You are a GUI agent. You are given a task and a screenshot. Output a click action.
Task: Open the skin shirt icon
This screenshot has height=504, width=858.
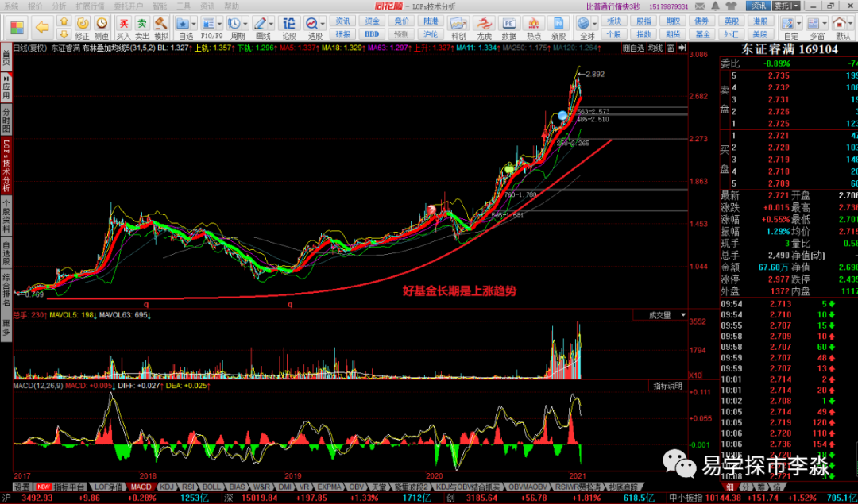[732, 6]
